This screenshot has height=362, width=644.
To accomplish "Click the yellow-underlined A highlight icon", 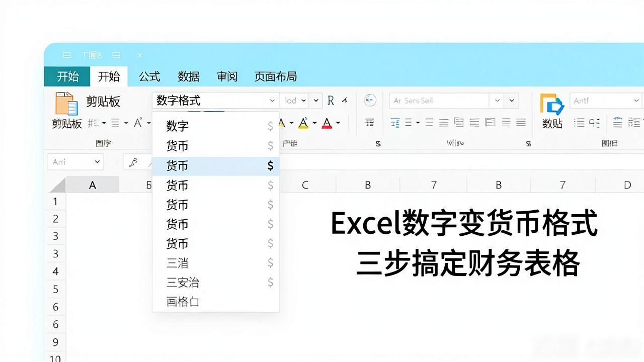I will (303, 123).
